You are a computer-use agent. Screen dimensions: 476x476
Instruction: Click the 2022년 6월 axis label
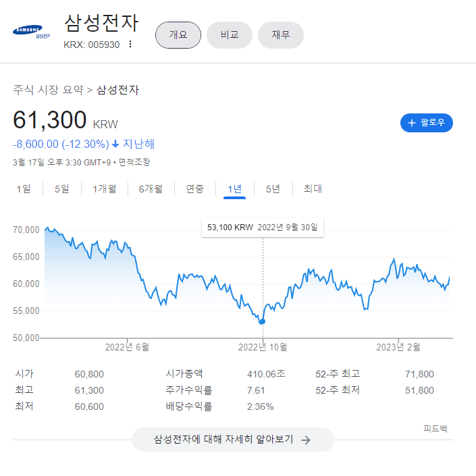click(x=127, y=347)
